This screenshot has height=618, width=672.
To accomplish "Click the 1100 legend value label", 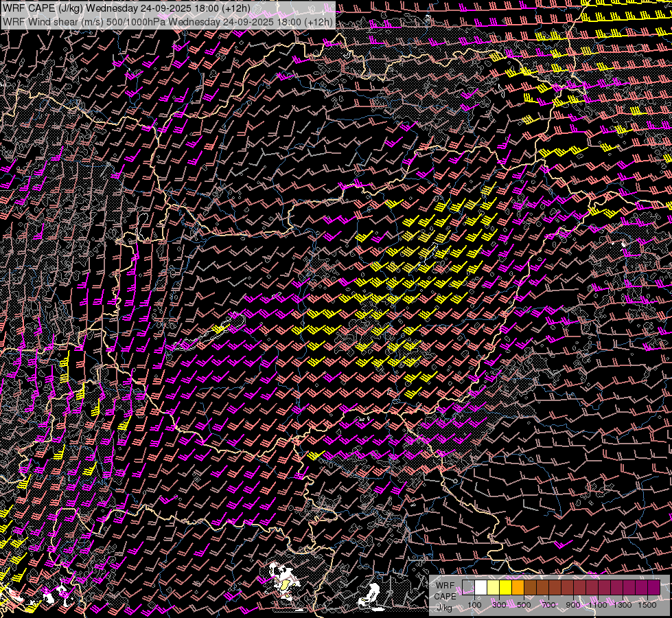I will [x=598, y=604].
